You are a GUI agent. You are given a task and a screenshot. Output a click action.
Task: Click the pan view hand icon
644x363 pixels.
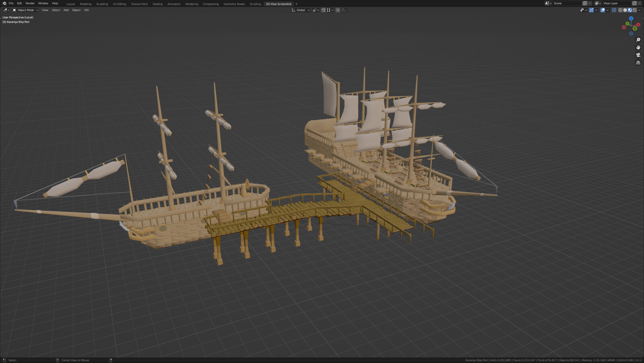638,47
